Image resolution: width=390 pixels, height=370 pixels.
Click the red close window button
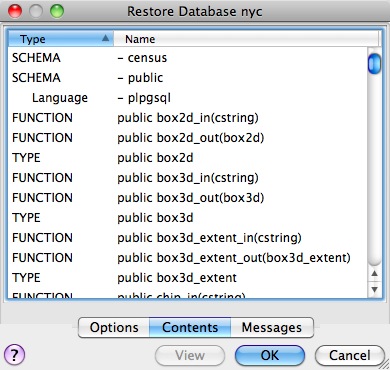tap(15, 11)
